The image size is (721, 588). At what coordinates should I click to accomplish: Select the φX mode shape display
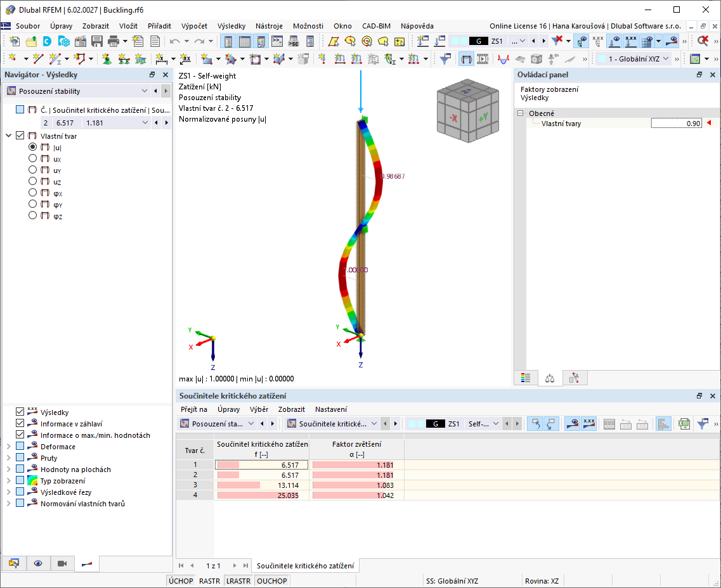coord(32,193)
